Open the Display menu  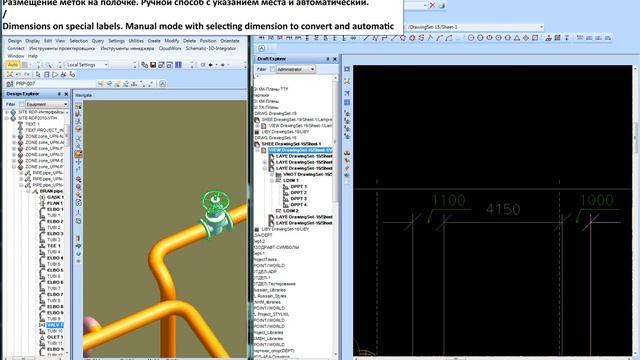click(x=33, y=41)
